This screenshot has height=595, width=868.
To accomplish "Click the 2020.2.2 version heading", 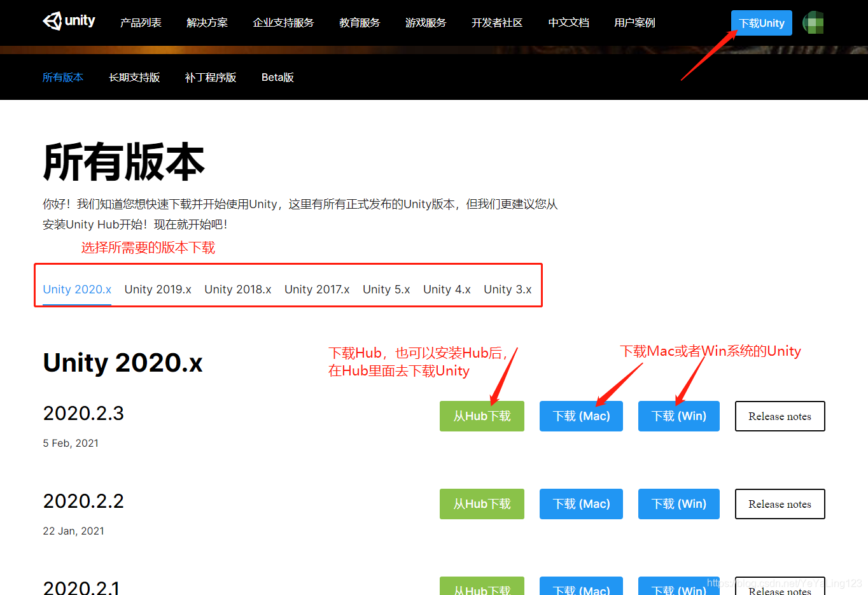I will (83, 501).
